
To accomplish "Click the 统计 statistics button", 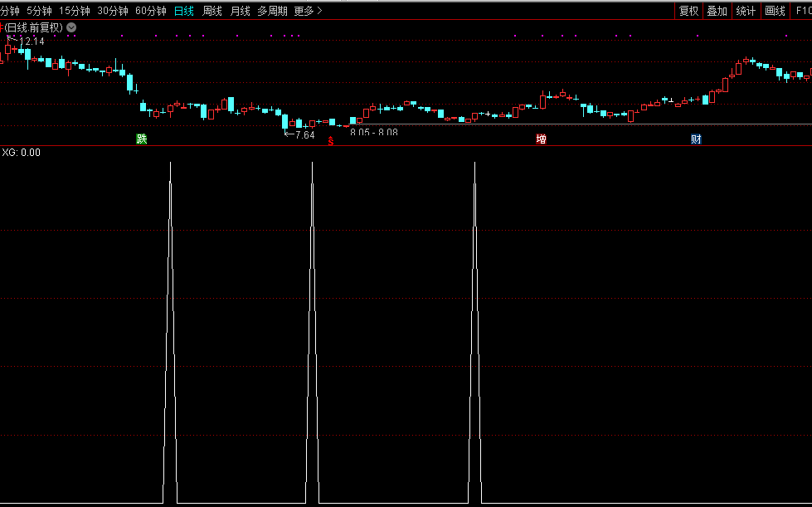I will (746, 11).
